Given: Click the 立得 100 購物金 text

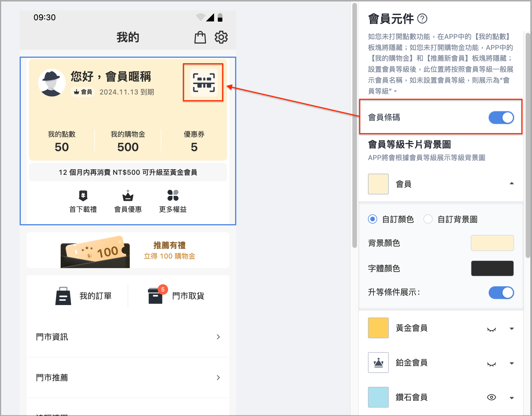Looking at the screenshot, I should click(170, 256).
